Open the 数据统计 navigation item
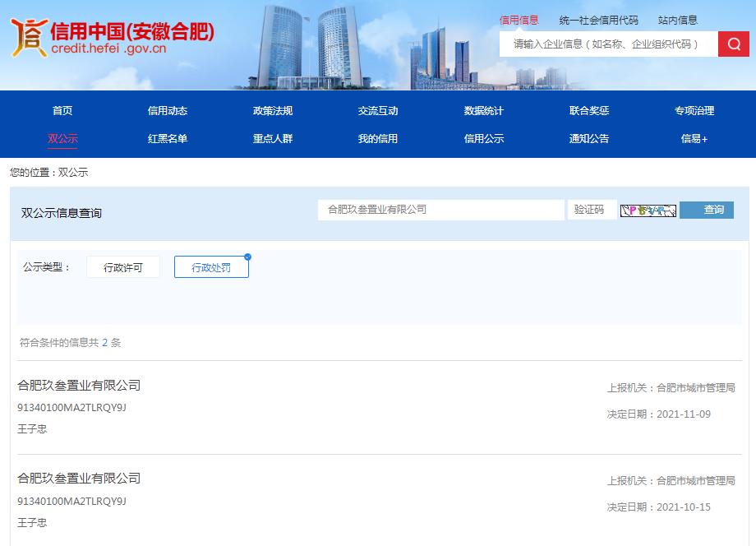 [484, 111]
